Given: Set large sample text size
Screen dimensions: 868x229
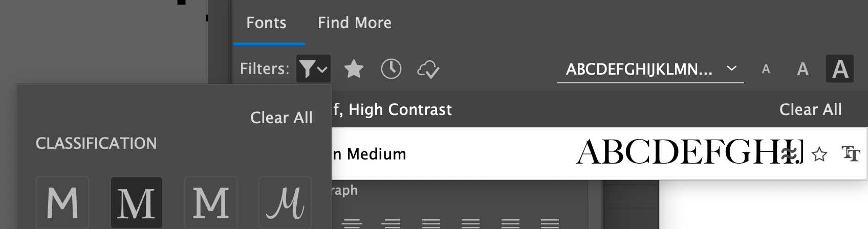Looking at the screenshot, I should [x=840, y=69].
